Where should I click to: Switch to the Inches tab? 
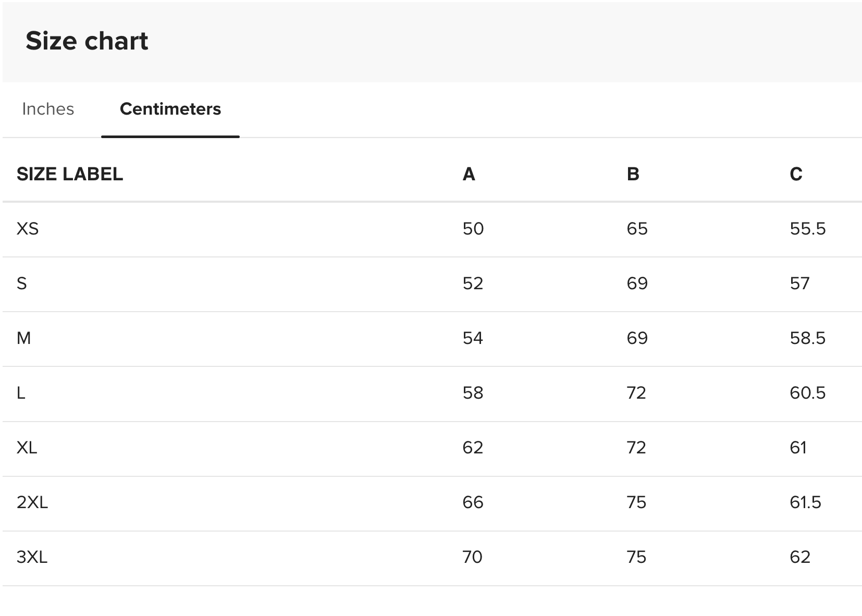point(48,109)
